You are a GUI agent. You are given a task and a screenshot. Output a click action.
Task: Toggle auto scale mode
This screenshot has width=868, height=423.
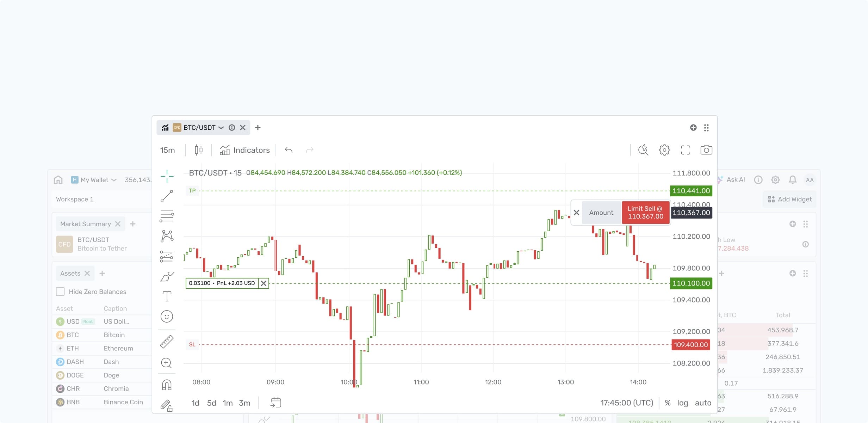(703, 403)
